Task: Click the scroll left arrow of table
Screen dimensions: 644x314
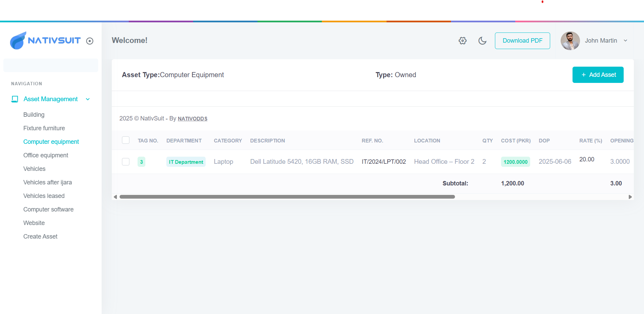Action: coord(116,197)
